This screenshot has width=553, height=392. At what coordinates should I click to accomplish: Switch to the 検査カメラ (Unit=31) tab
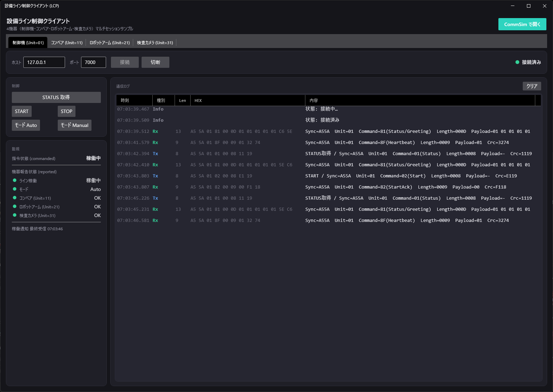pyautogui.click(x=155, y=42)
